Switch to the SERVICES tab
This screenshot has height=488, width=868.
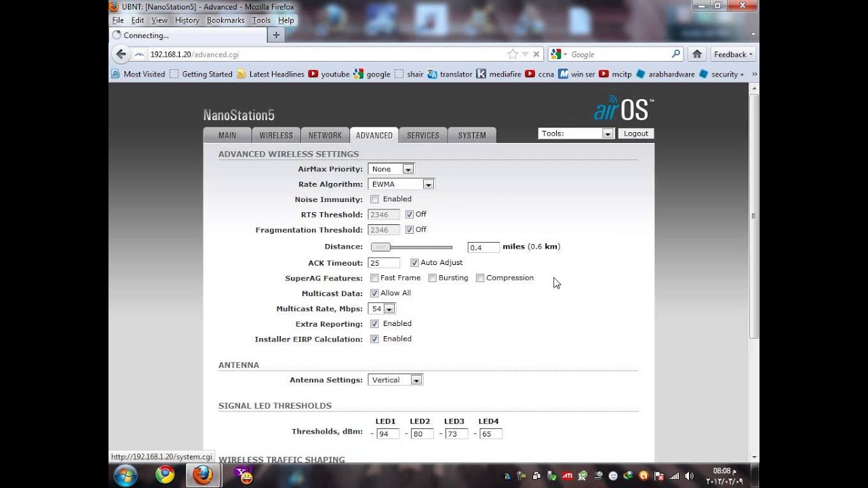(423, 136)
